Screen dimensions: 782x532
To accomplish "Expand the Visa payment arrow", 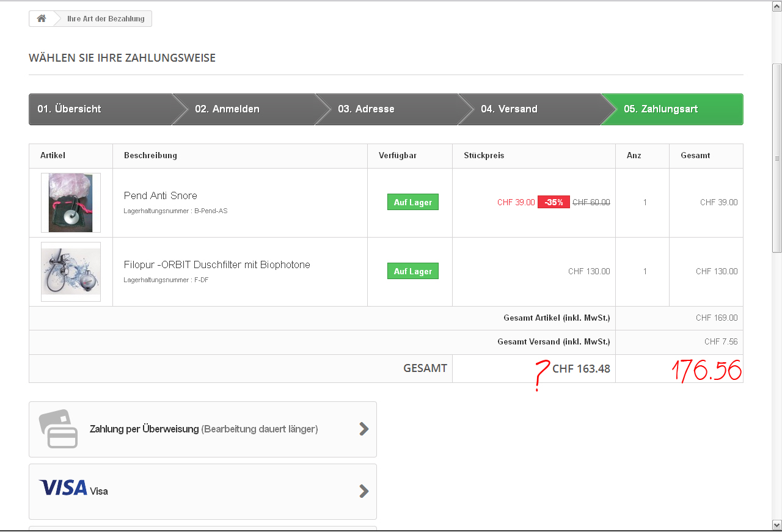I will pos(364,491).
